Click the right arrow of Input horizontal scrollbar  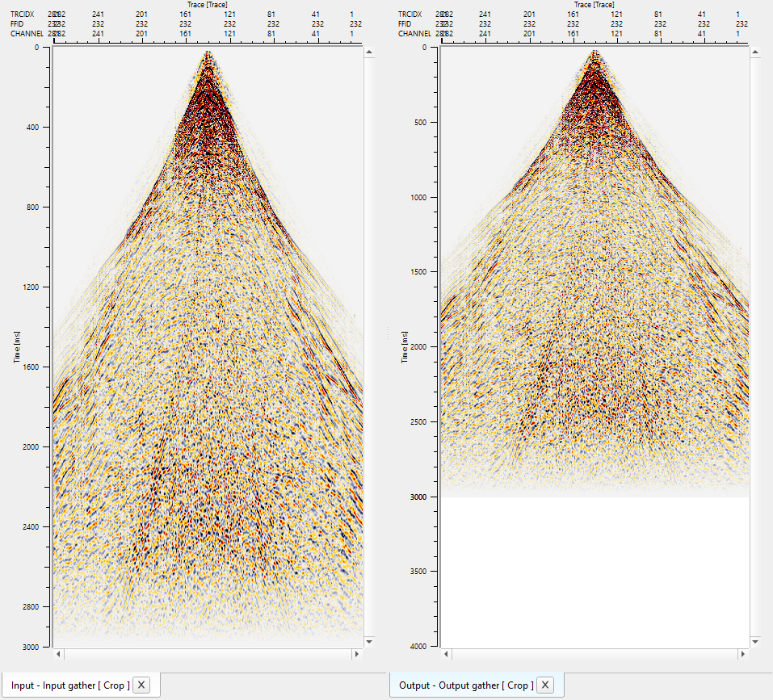click(x=357, y=654)
